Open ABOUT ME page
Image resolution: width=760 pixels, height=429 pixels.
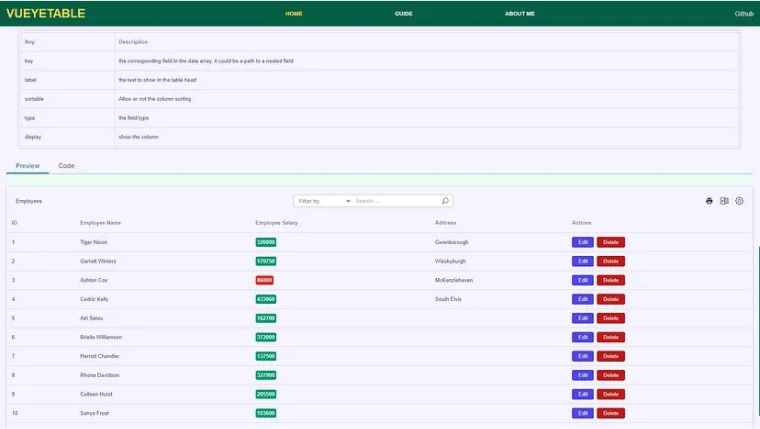pos(520,14)
